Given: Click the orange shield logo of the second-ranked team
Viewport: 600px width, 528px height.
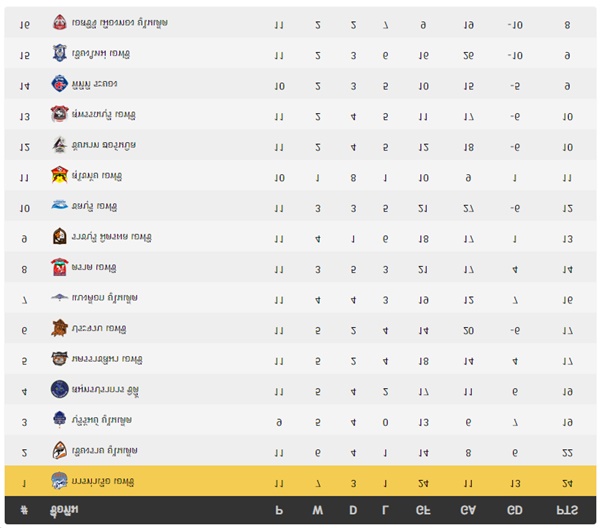Looking at the screenshot, I should pos(59,450).
